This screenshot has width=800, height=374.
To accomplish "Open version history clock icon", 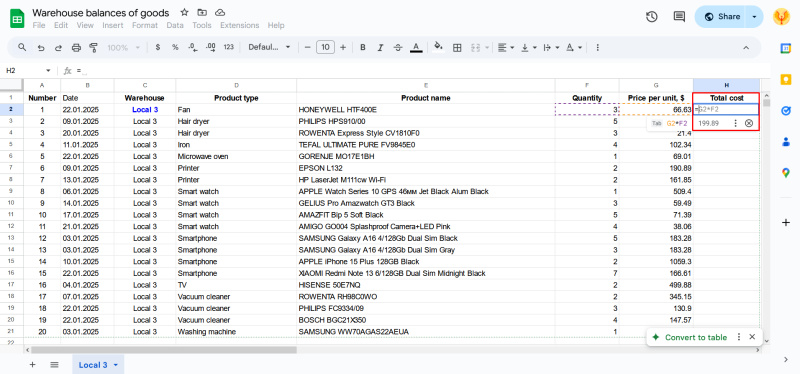I will tap(651, 17).
